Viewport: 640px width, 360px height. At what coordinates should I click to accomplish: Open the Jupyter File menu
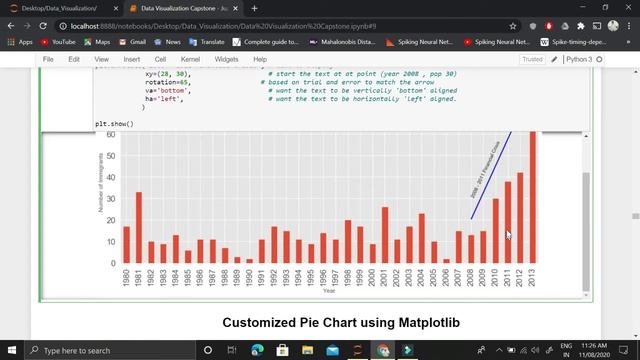[48, 59]
